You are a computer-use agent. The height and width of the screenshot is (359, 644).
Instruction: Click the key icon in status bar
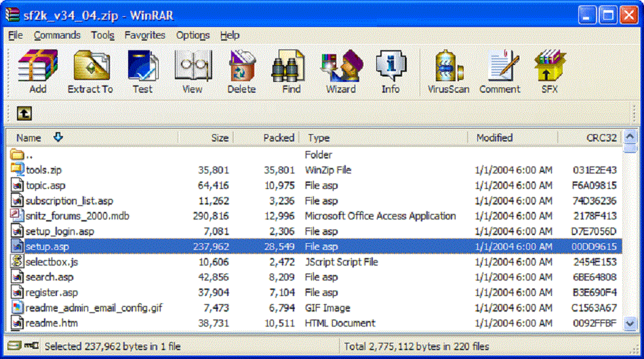31,345
